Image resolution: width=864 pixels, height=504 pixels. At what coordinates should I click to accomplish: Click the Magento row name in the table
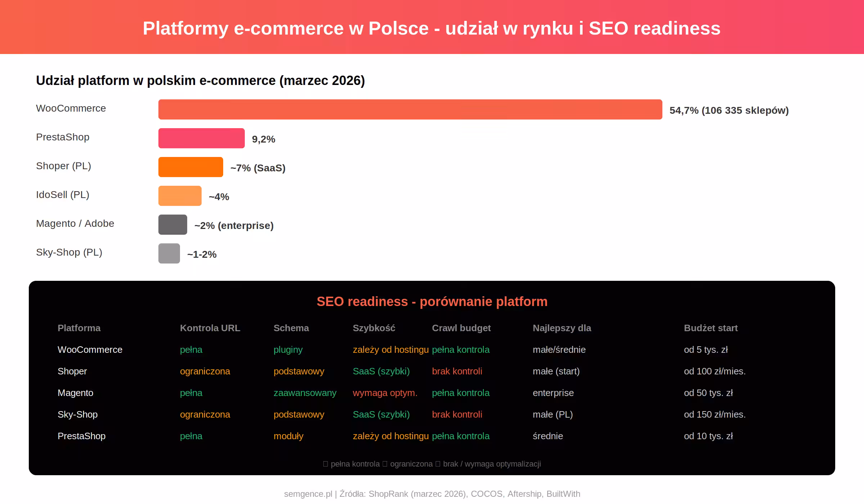coord(75,393)
